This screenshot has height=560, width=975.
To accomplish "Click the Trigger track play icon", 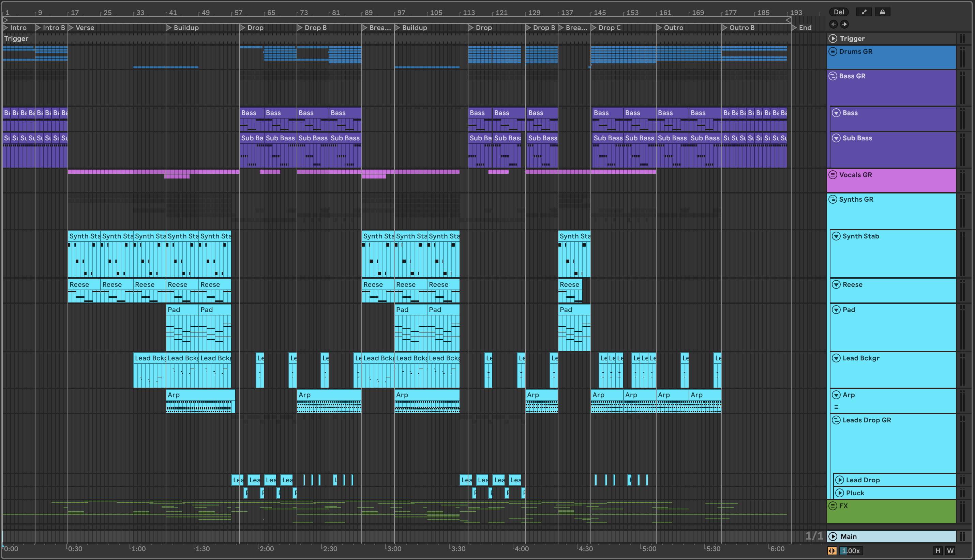I will [x=833, y=38].
